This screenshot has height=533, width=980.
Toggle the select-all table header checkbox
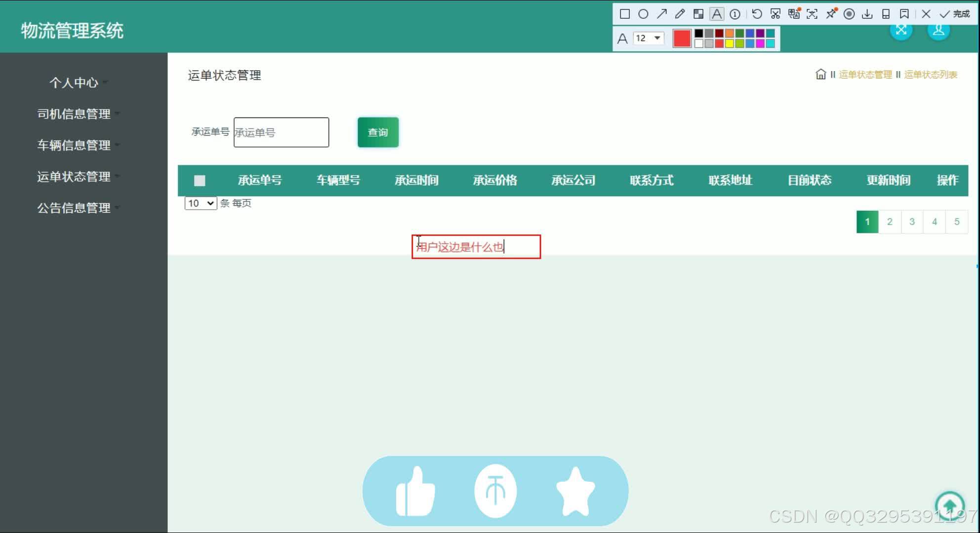pyautogui.click(x=200, y=181)
